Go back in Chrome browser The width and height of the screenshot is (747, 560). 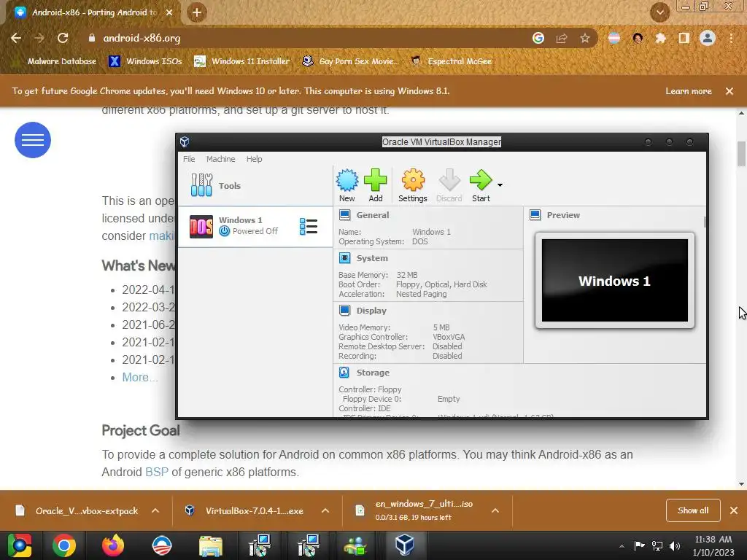(16, 38)
